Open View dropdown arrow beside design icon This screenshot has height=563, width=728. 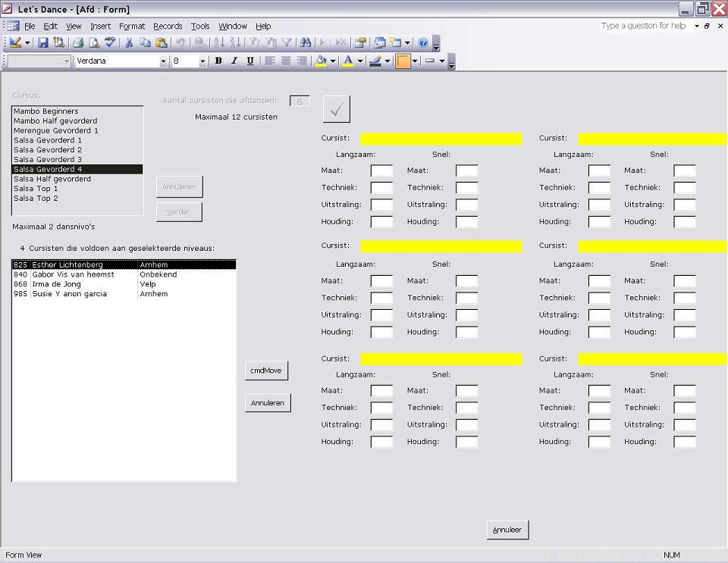pyautogui.click(x=27, y=42)
